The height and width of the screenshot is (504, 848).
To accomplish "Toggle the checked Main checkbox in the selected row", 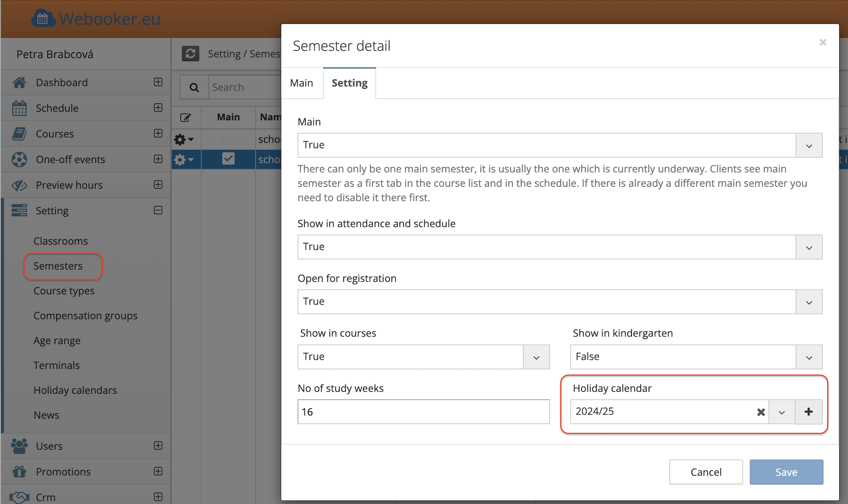I will click(228, 159).
